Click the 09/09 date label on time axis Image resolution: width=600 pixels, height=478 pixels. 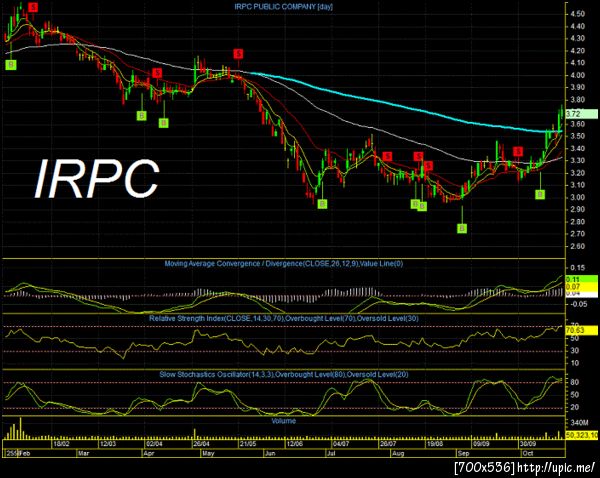(x=481, y=444)
